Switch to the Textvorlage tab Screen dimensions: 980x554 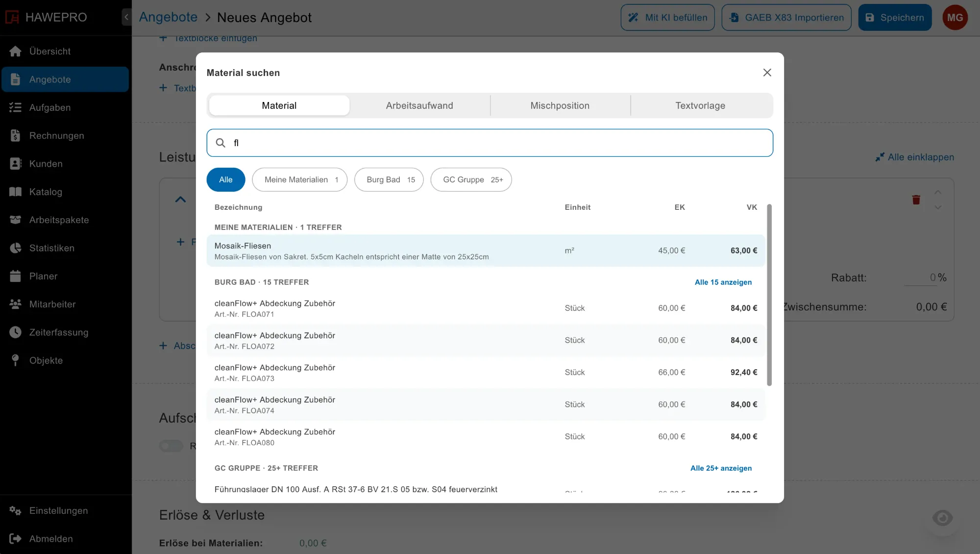(700, 105)
